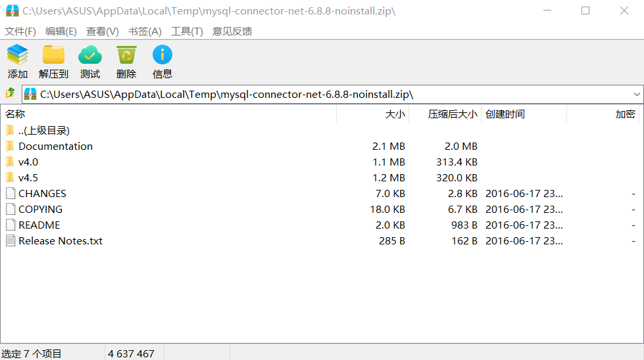Click the 添加 (Add) toolbar icon
This screenshot has width=644, height=360.
coord(17,55)
